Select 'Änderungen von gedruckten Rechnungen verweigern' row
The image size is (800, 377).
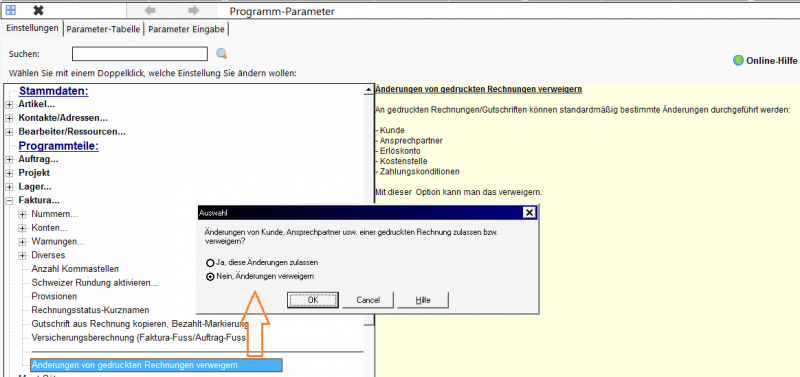[x=156, y=365]
